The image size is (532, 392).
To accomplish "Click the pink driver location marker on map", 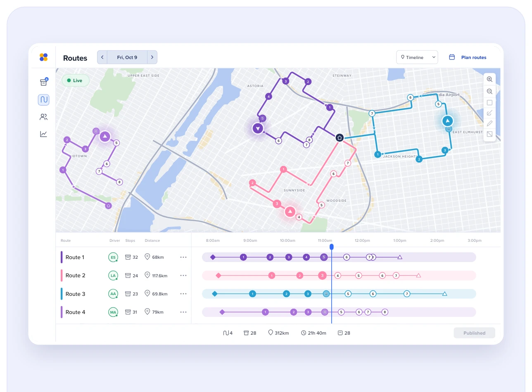I will [290, 212].
